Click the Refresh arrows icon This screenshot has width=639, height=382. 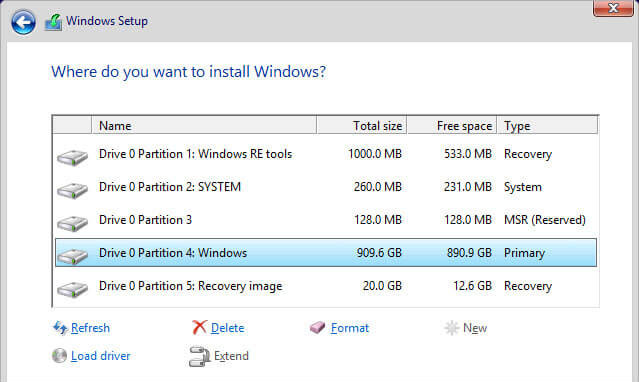(60, 327)
